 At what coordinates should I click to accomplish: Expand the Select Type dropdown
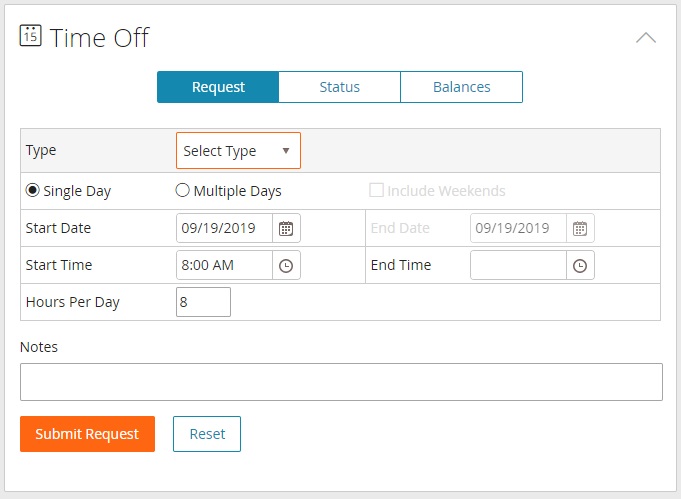(238, 151)
